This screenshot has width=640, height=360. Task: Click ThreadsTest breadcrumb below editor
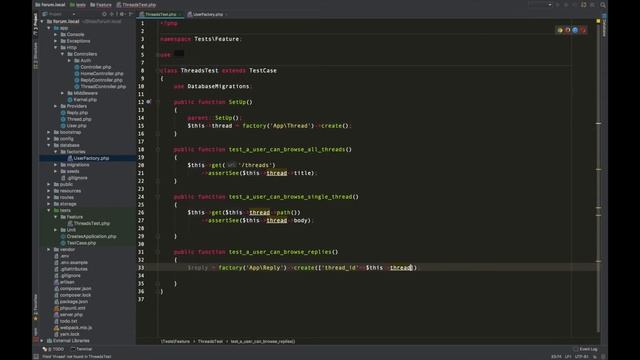(210, 341)
